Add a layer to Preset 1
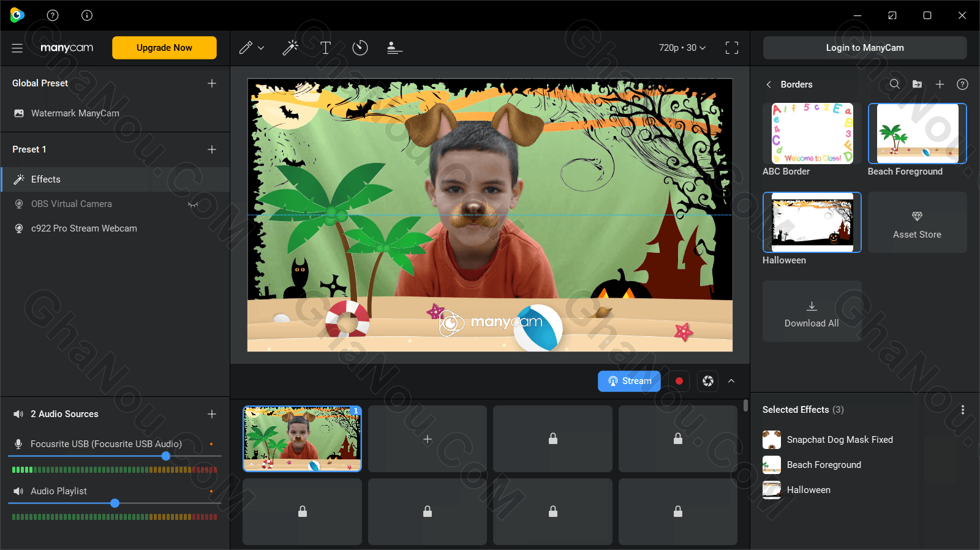The image size is (980, 550). [x=212, y=149]
